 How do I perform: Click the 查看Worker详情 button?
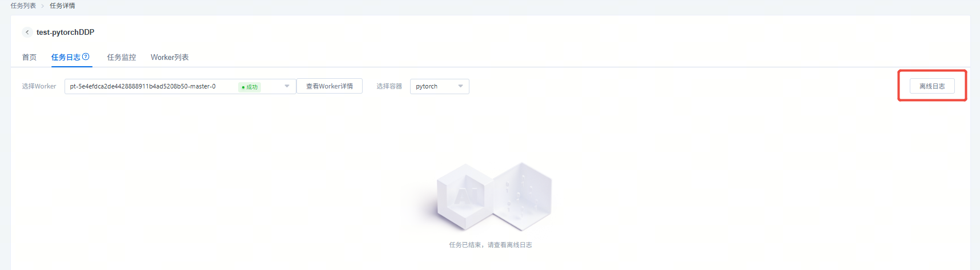click(x=330, y=86)
